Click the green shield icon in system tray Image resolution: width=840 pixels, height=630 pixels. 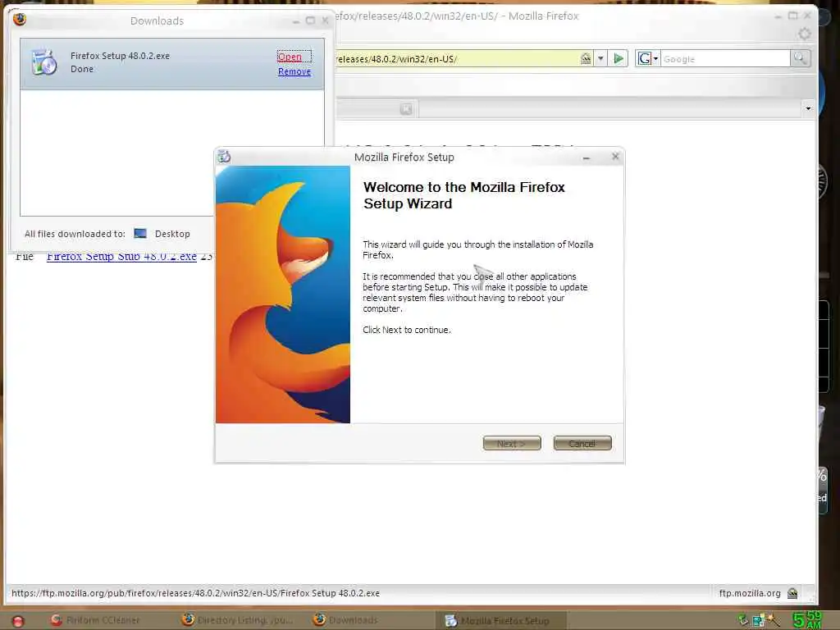[x=743, y=620]
